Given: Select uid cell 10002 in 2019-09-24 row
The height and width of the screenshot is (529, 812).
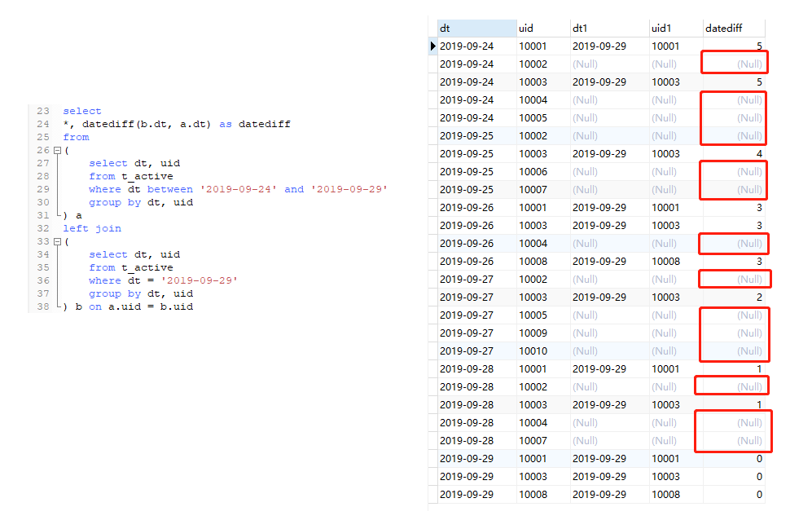Looking at the screenshot, I should [x=543, y=64].
